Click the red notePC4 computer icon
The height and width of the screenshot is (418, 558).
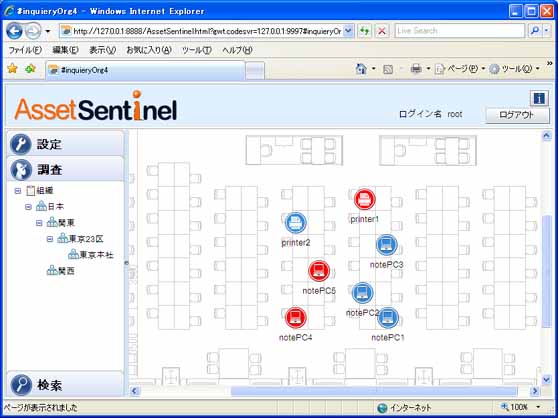pyautogui.click(x=296, y=318)
